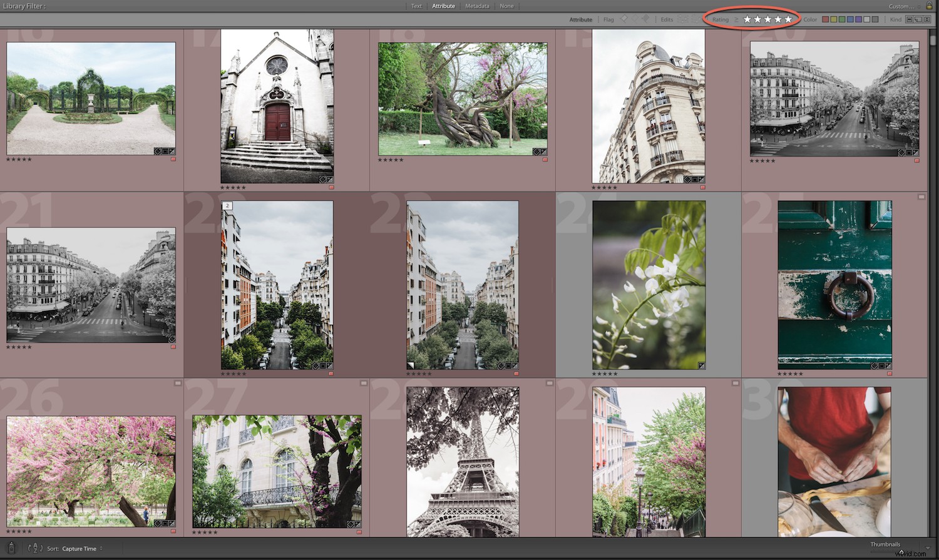This screenshot has width=939, height=560.
Task: Set rating filter to five stars
Action: coord(788,19)
